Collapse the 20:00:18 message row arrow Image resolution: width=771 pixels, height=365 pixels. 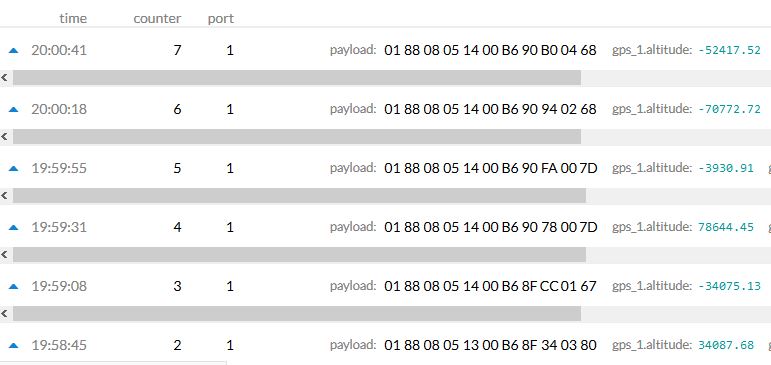(x=14, y=109)
